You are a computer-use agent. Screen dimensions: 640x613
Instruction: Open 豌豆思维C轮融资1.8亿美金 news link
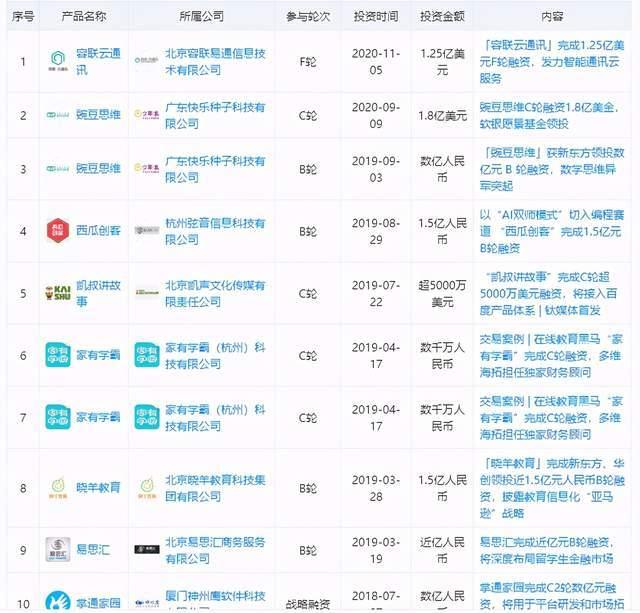click(x=549, y=115)
